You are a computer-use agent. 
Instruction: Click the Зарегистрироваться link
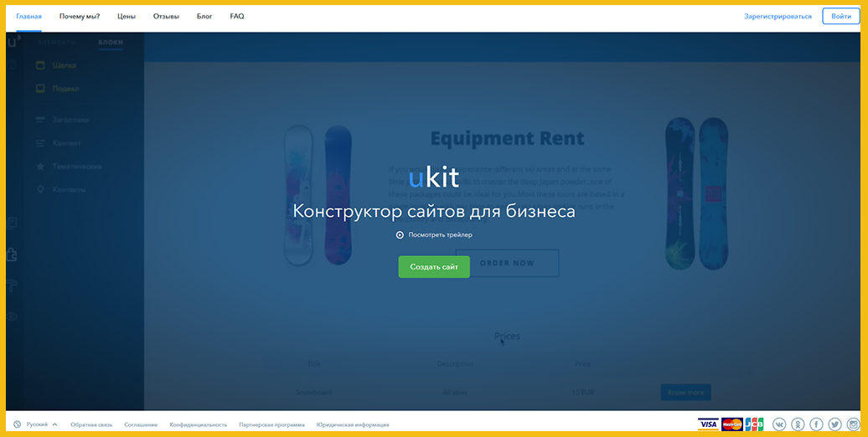point(778,17)
